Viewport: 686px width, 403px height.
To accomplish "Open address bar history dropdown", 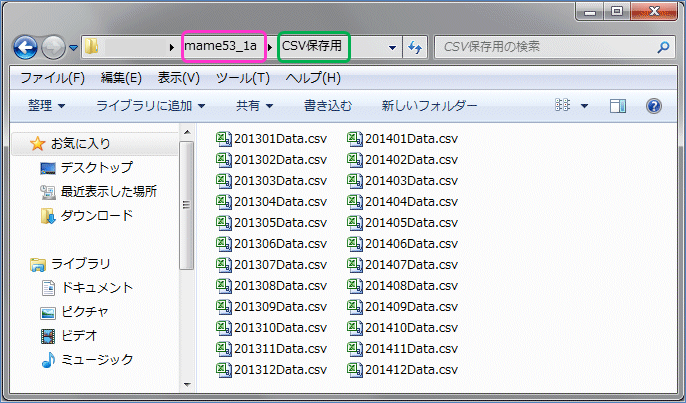I will point(392,47).
